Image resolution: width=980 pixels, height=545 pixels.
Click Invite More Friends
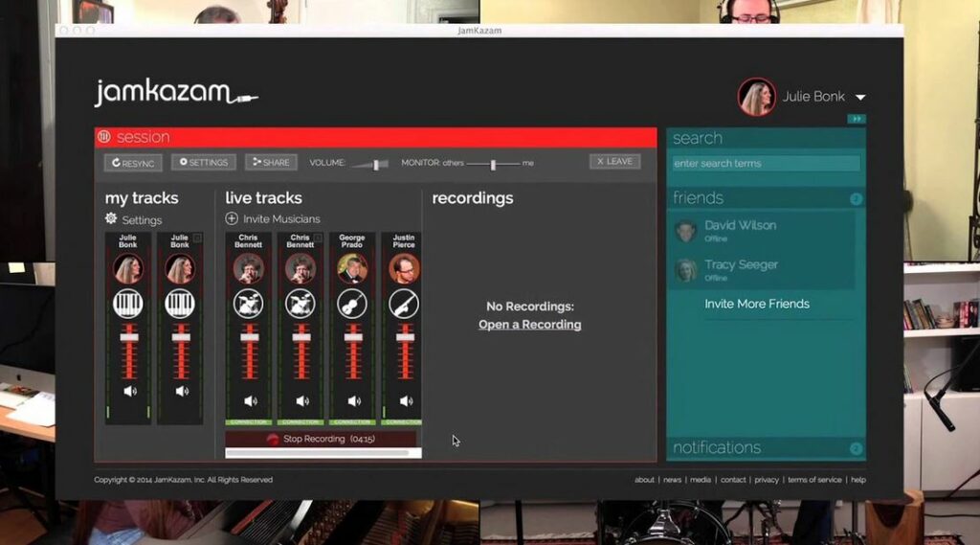757,304
